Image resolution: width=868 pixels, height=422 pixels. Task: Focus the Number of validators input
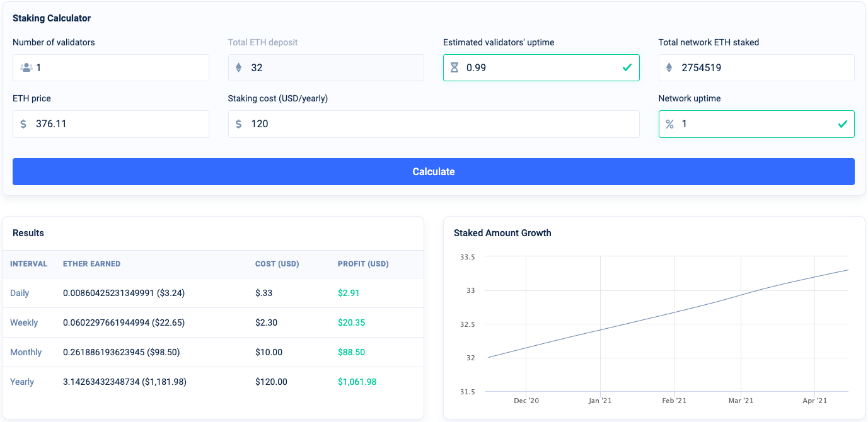(x=111, y=67)
